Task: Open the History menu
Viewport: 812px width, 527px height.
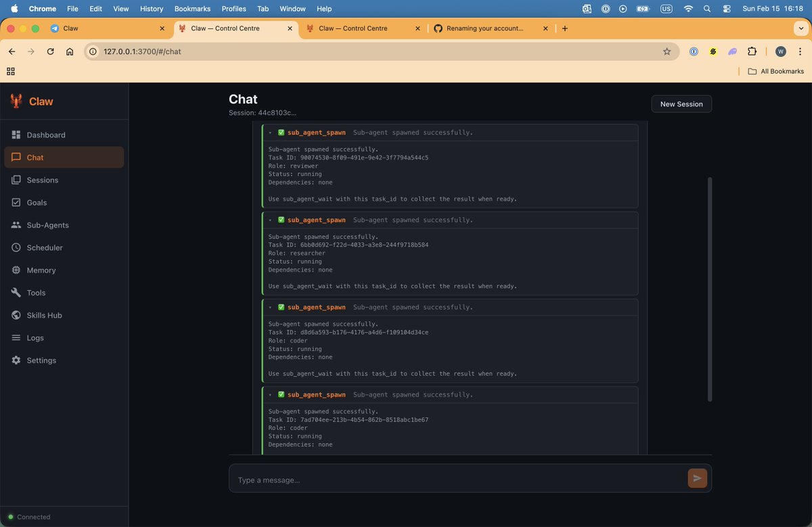Action: click(151, 9)
